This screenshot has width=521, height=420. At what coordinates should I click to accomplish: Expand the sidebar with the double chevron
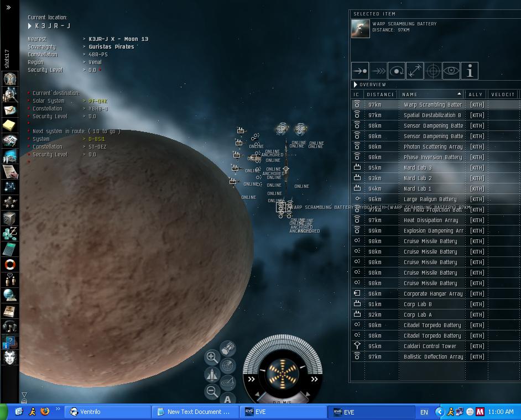point(8,7)
